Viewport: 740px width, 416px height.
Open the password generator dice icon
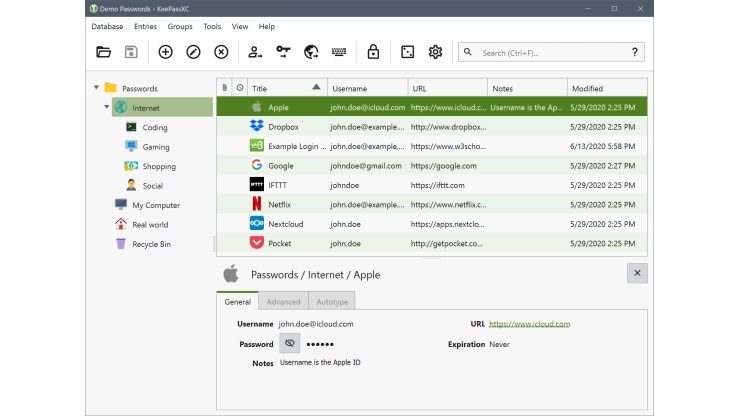pos(407,52)
